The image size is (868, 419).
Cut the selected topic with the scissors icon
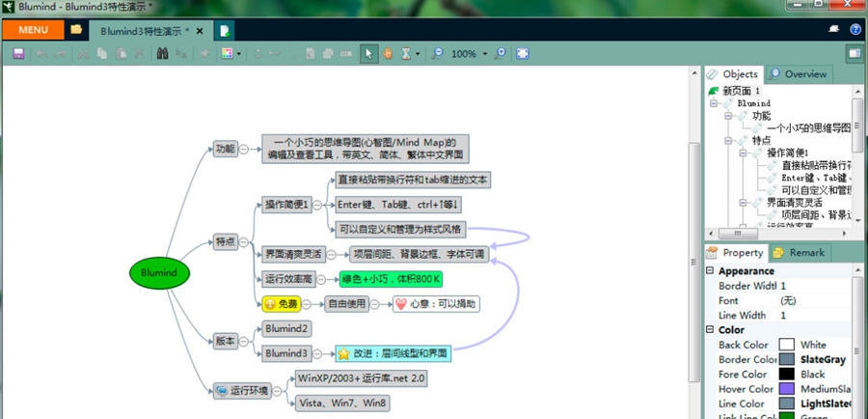click(x=83, y=54)
